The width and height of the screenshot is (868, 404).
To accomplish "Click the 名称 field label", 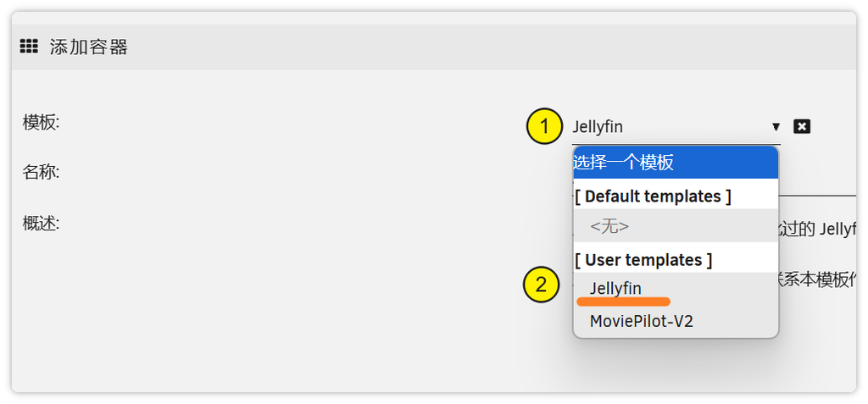I will (x=41, y=173).
